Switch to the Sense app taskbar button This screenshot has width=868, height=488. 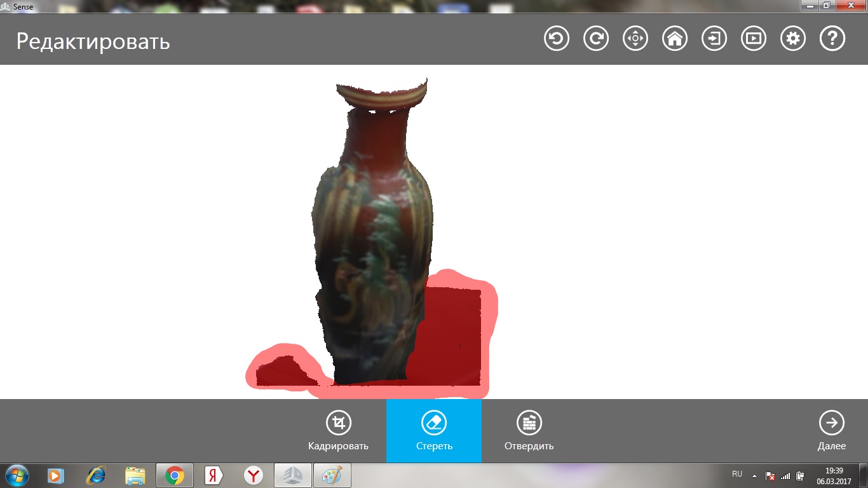(293, 475)
